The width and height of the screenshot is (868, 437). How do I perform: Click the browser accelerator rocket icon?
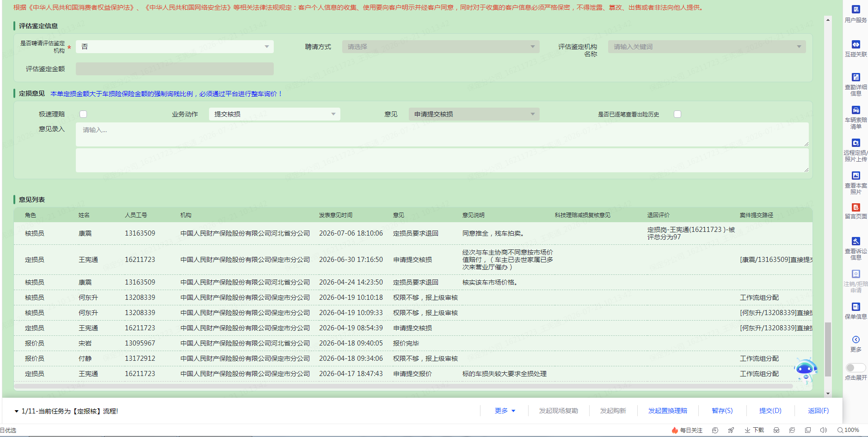coord(731,430)
